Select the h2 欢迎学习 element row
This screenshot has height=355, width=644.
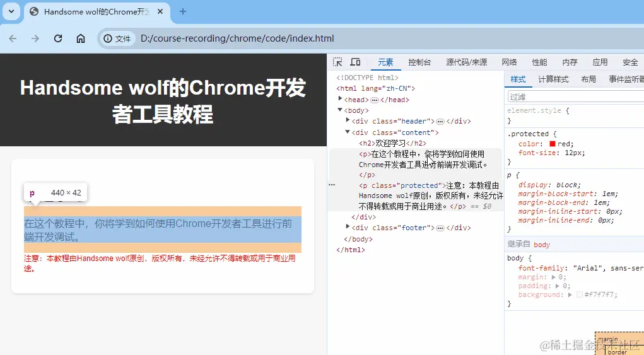click(x=392, y=143)
